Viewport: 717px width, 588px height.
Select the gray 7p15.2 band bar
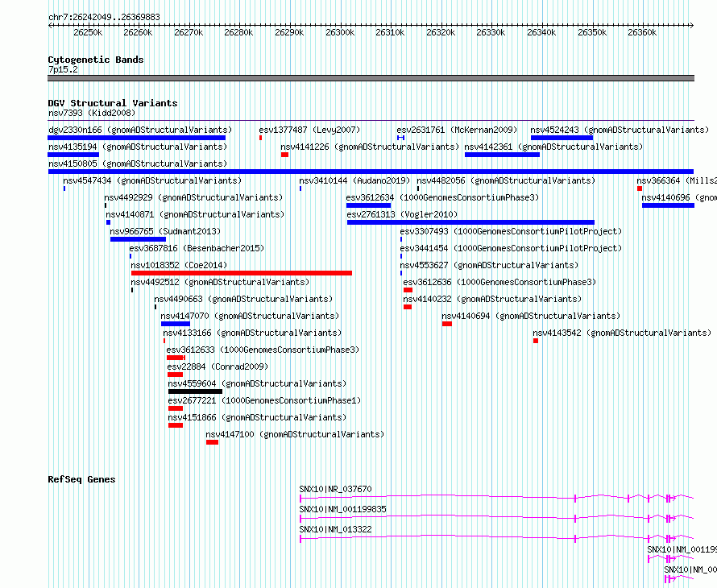coord(371,78)
